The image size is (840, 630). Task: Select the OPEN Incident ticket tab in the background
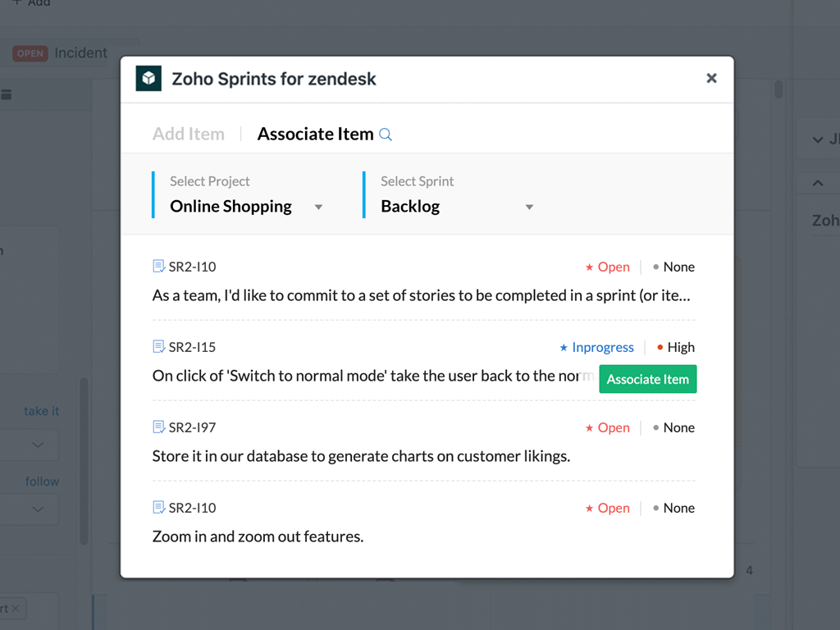point(60,53)
